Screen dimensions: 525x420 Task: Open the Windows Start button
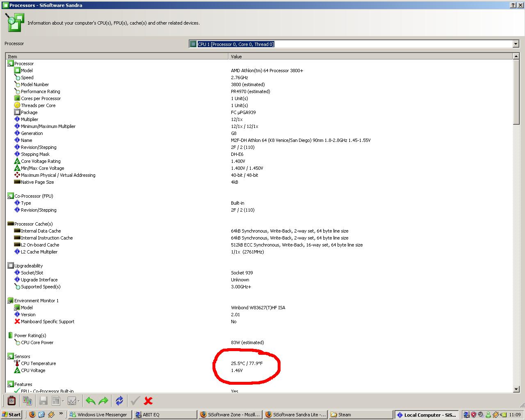point(11,415)
